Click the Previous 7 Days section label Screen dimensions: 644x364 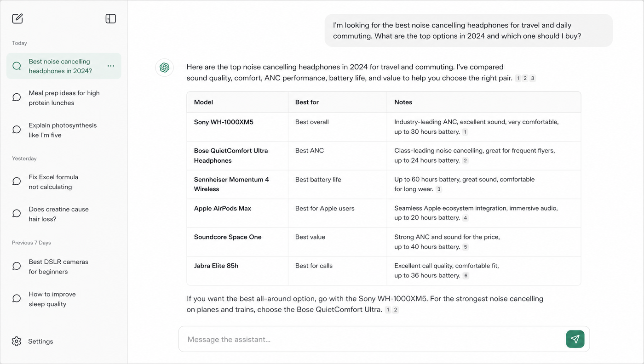click(31, 243)
